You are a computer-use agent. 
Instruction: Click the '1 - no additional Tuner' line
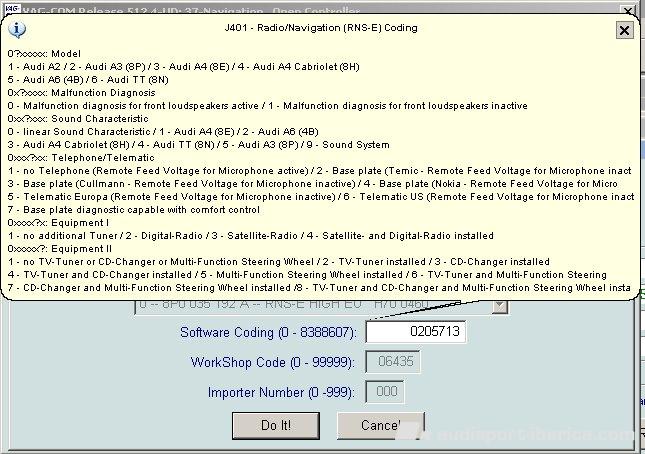[251, 236]
